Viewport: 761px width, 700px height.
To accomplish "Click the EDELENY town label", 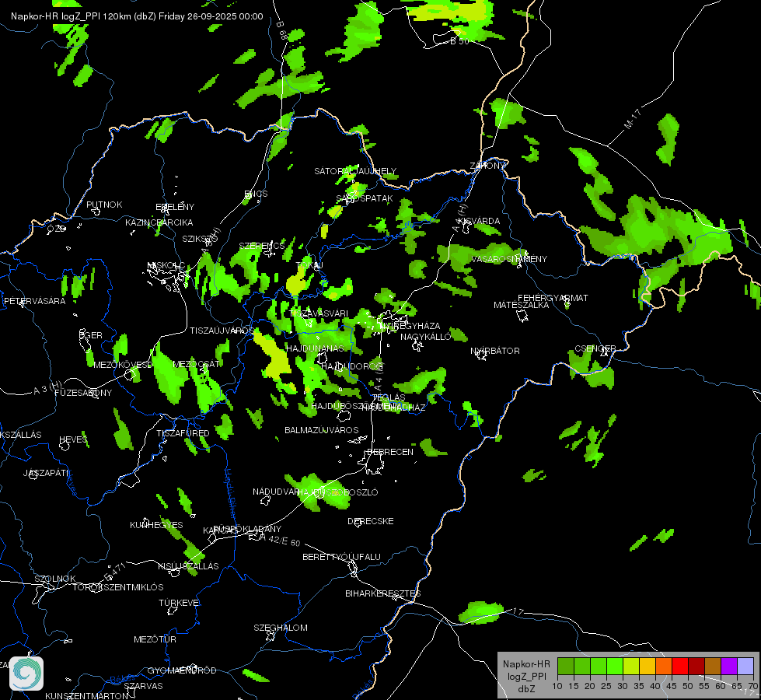I will (175, 207).
